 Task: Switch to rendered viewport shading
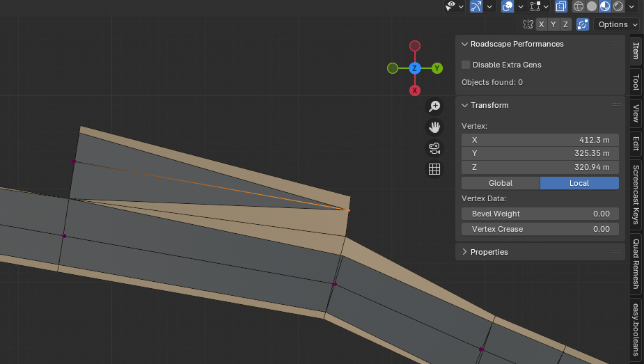point(618,6)
